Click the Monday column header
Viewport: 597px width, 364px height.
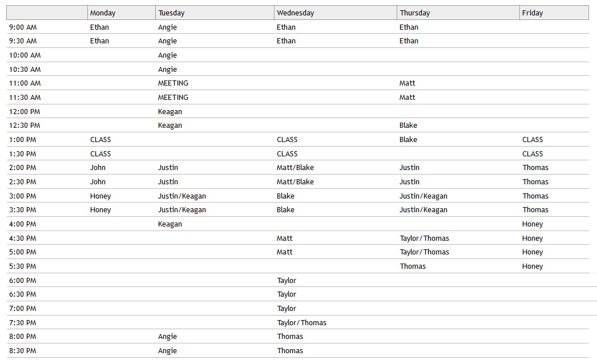click(103, 13)
